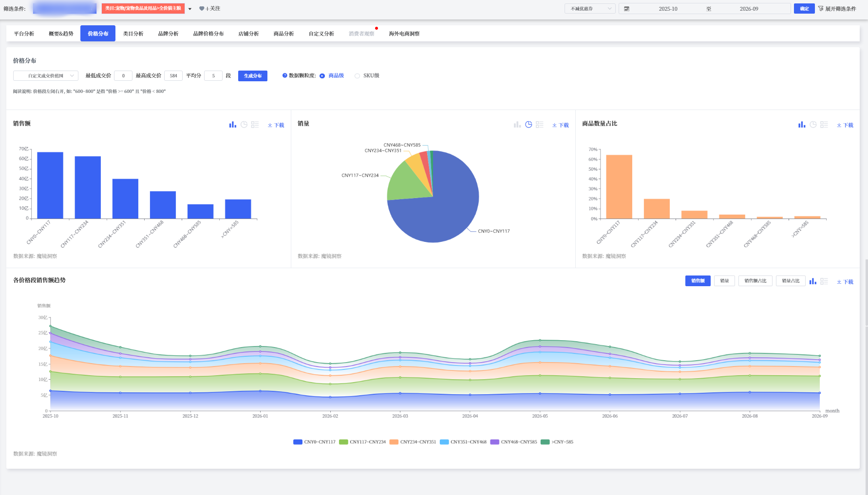
Task: Click the calendar icon in date range
Action: click(x=627, y=9)
